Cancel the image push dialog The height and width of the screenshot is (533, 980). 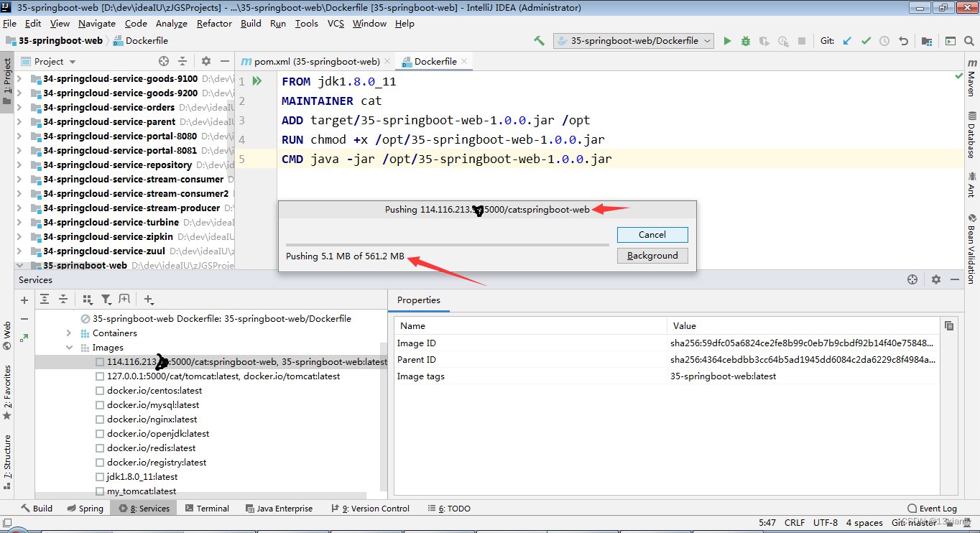(652, 235)
